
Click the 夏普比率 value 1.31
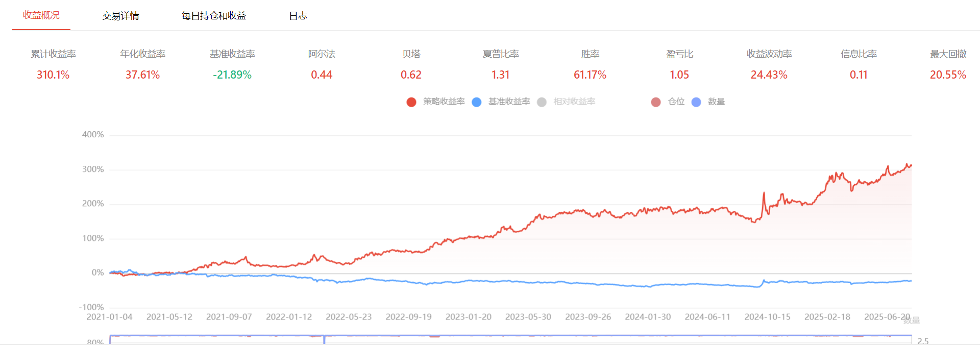(500, 75)
